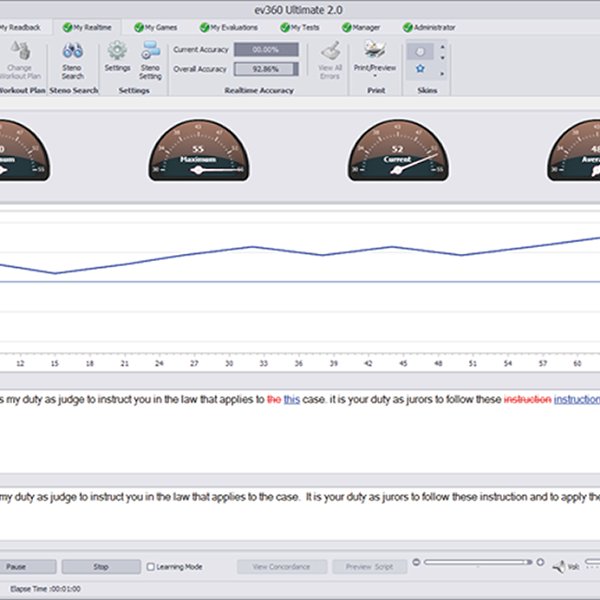The width and height of the screenshot is (600, 600).
Task: Click the Preview Script button
Action: (x=369, y=567)
